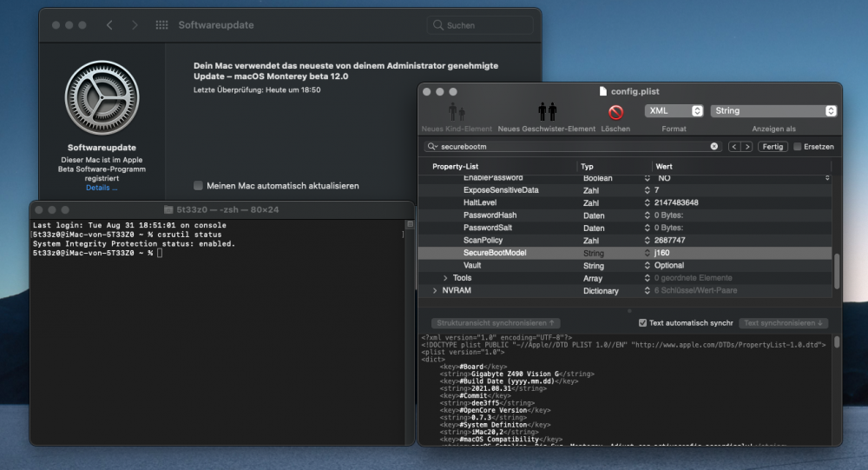Click the Suchen search field
This screenshot has height=470, width=868.
(x=480, y=25)
